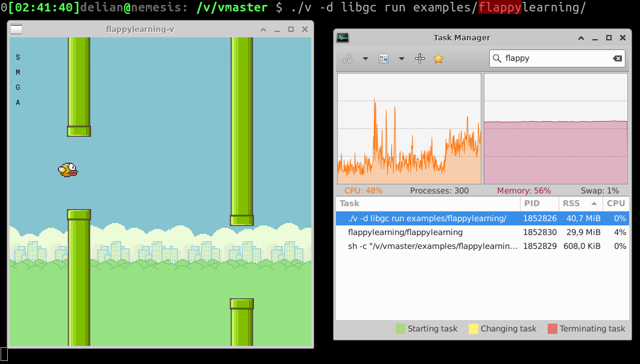Click the 'M' label in the game
The width and height of the screenshot is (640, 364).
[x=18, y=72]
